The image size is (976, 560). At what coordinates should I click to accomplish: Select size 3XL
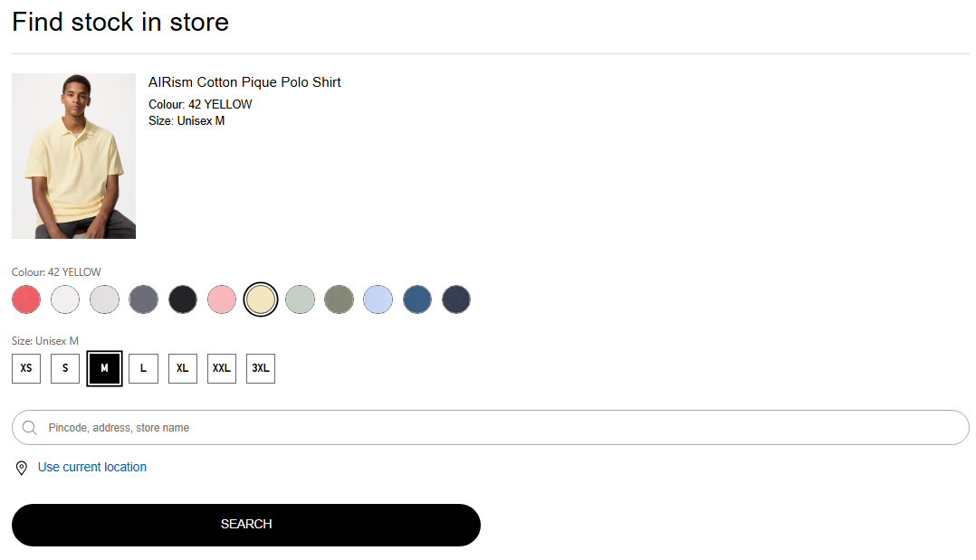coord(261,368)
